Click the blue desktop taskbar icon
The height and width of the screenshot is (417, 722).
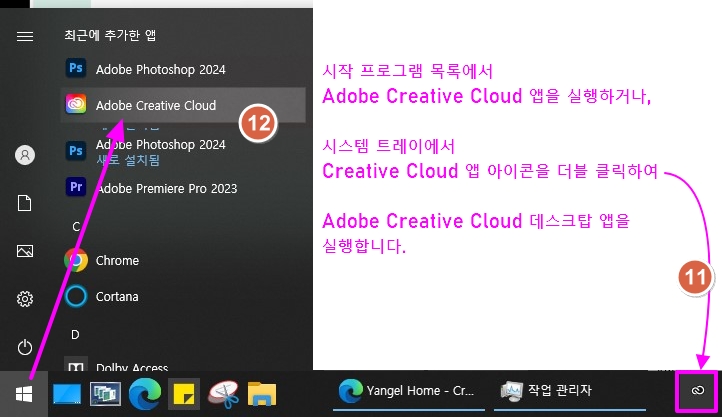(67, 394)
